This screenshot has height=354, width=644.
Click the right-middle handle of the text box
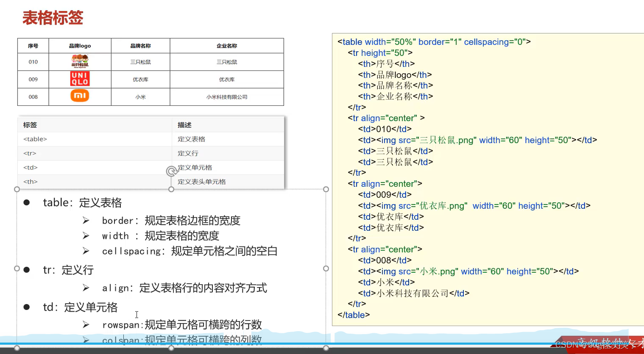click(x=326, y=268)
